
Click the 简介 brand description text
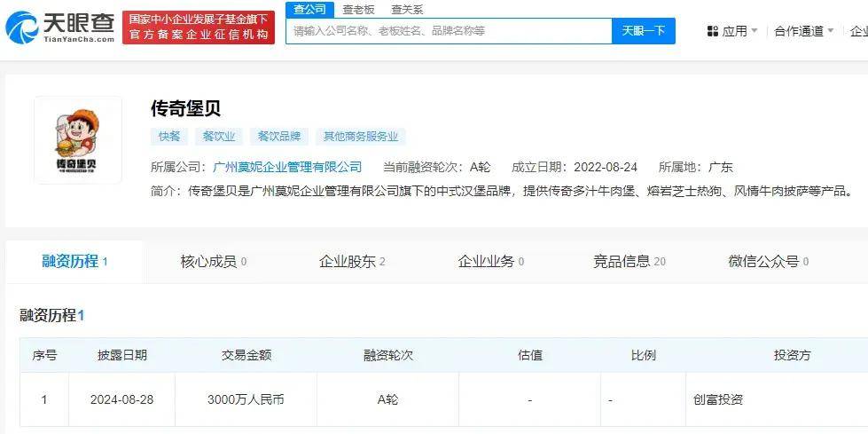pyautogui.click(x=502, y=192)
